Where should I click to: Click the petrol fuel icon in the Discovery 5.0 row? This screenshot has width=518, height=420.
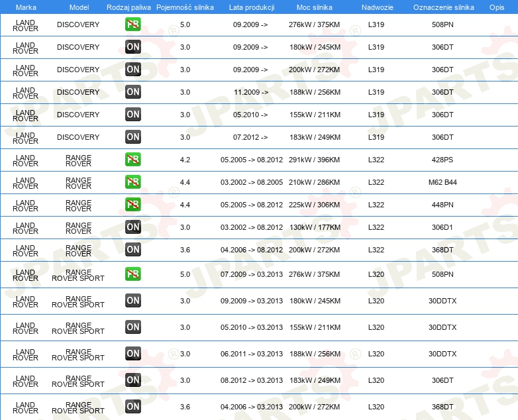[132, 25]
